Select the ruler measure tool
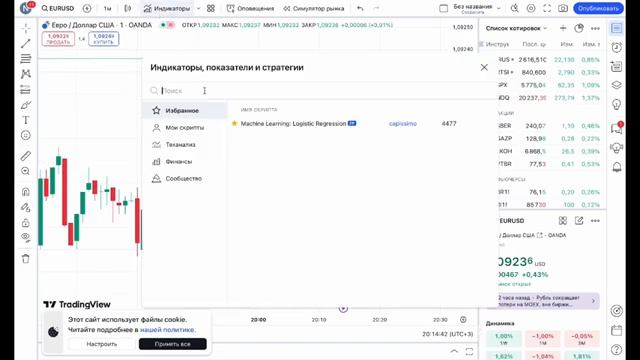The width and height of the screenshot is (640, 360). 26,156
